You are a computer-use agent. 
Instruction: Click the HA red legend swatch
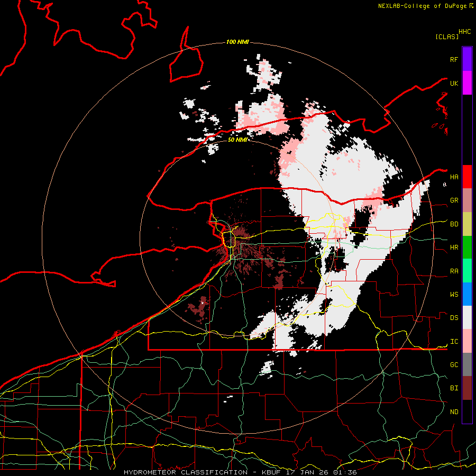[x=467, y=177]
